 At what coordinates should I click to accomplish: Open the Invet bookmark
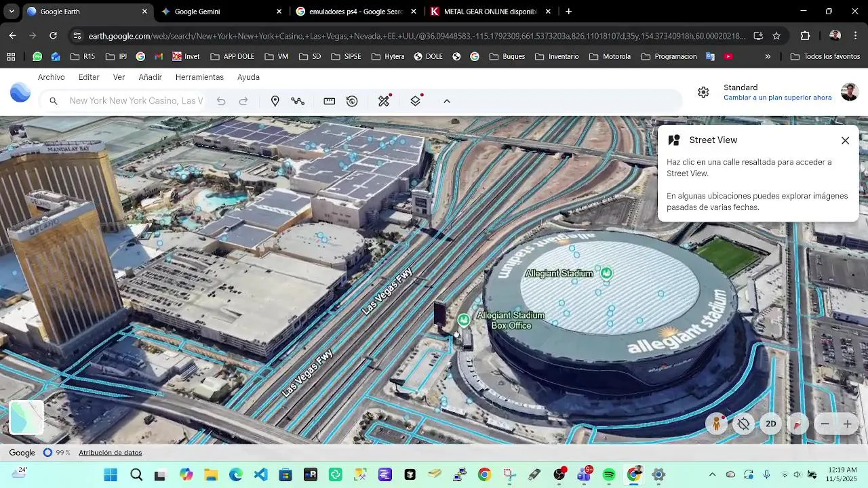point(186,56)
